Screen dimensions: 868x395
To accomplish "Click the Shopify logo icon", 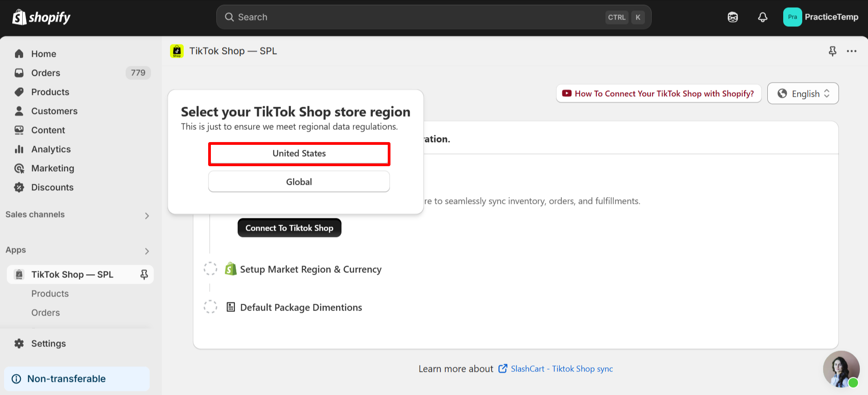I will [19, 17].
